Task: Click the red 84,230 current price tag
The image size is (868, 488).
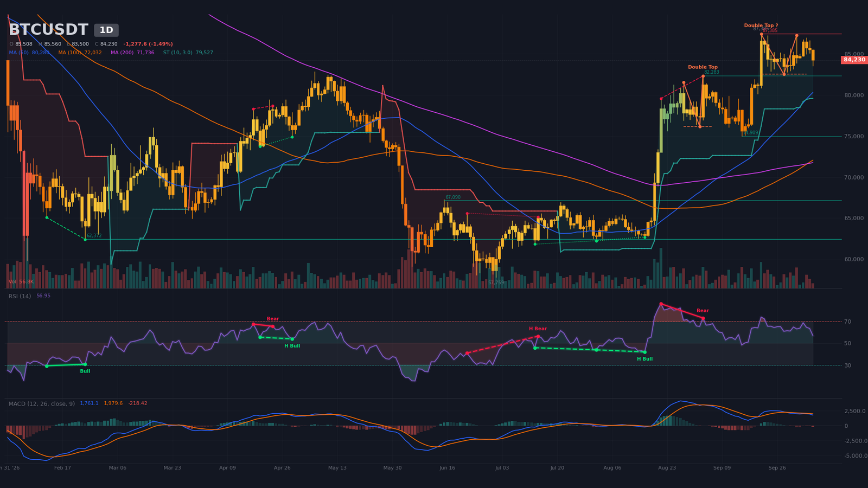Action: coord(854,60)
